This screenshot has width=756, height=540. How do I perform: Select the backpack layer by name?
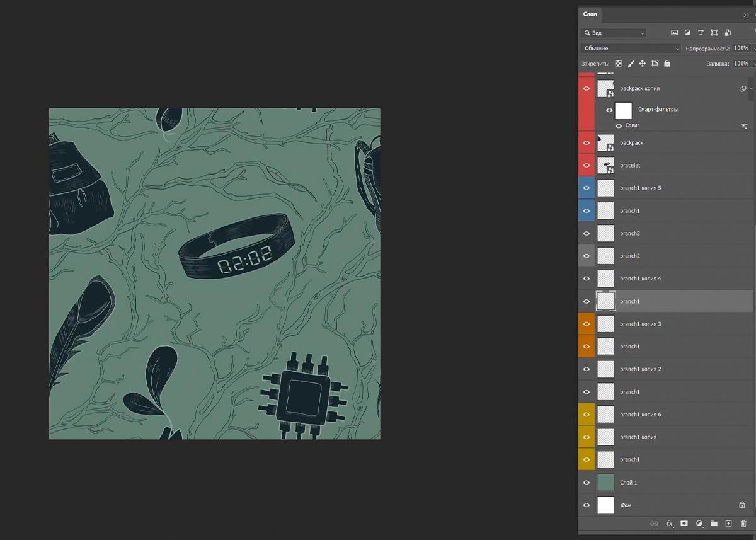coord(631,143)
